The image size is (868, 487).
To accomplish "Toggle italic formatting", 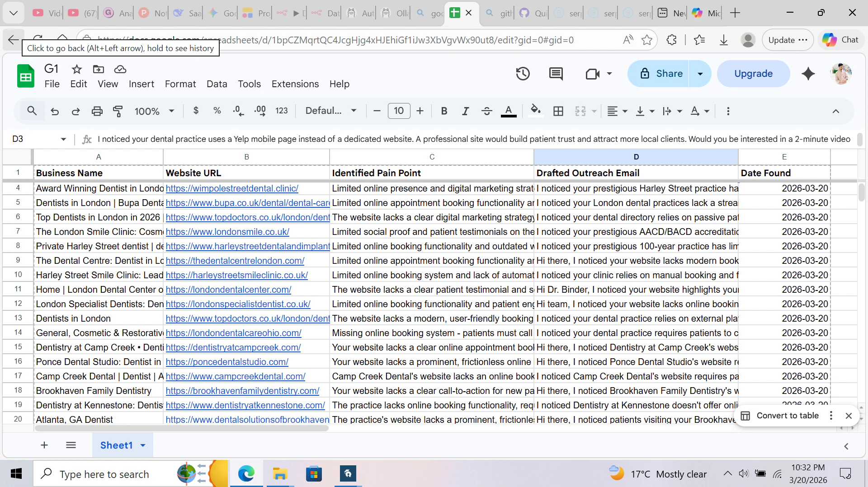I will [465, 111].
